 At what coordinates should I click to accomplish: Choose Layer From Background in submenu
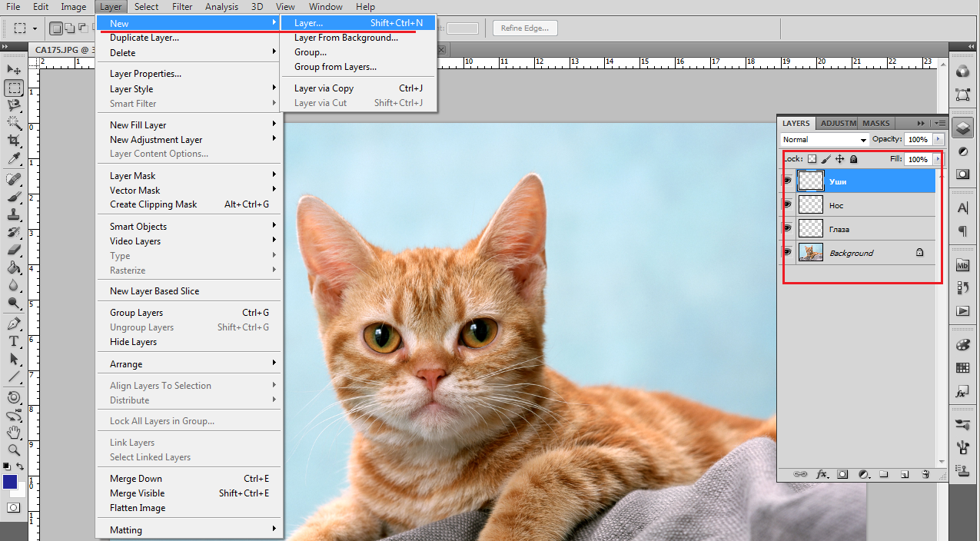[346, 38]
